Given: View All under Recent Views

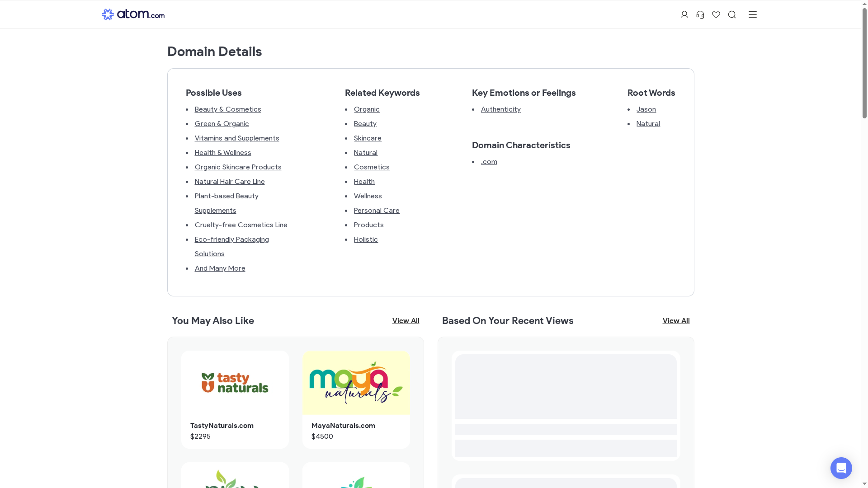Looking at the screenshot, I should [676, 321].
